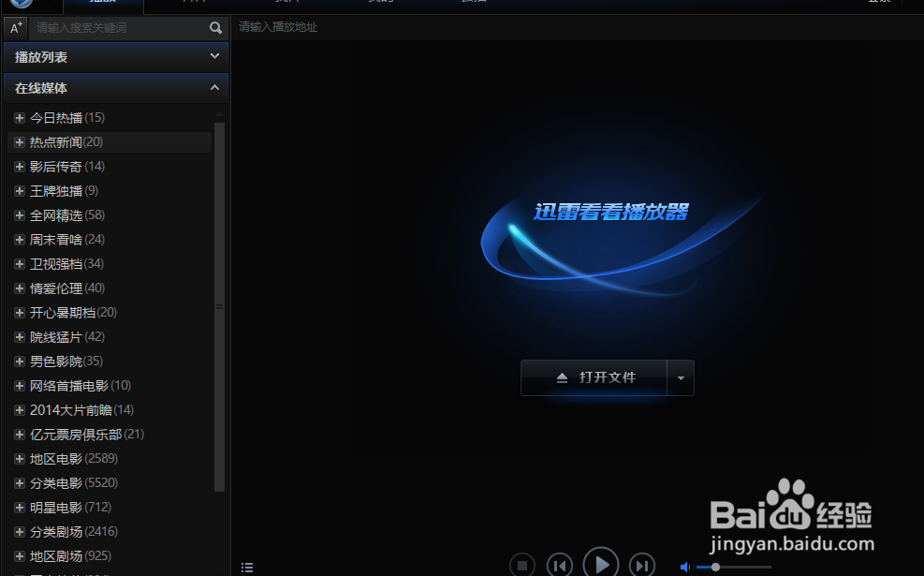Expand the 卫视强档 plus icon

(x=20, y=264)
